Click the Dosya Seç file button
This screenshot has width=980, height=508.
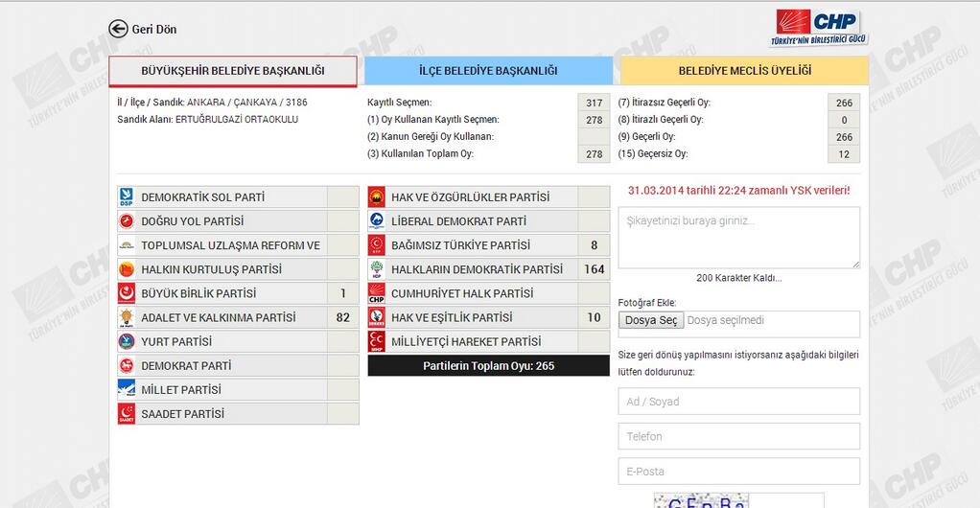click(x=651, y=320)
